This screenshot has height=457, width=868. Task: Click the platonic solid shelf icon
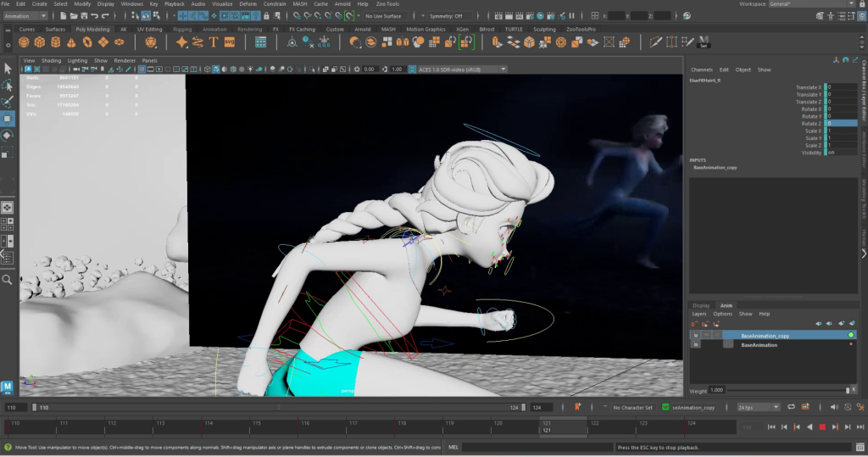pos(151,42)
